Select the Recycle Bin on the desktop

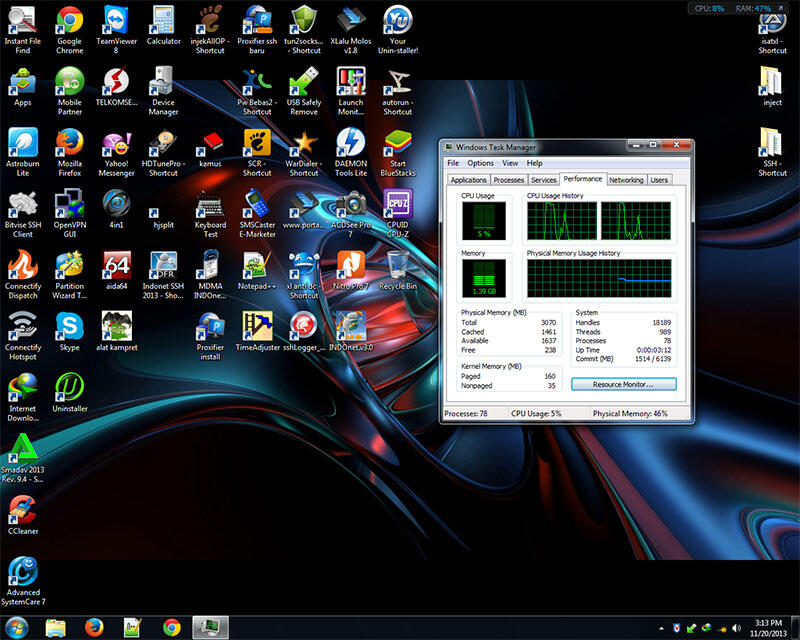[x=398, y=270]
